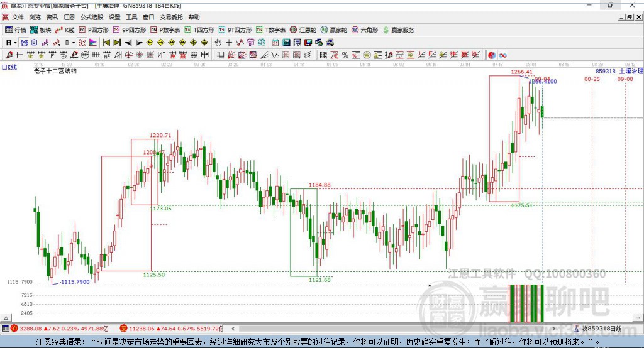Click the red fan-lines angle tool icon
This screenshot has height=348, width=644.
pos(231,55)
